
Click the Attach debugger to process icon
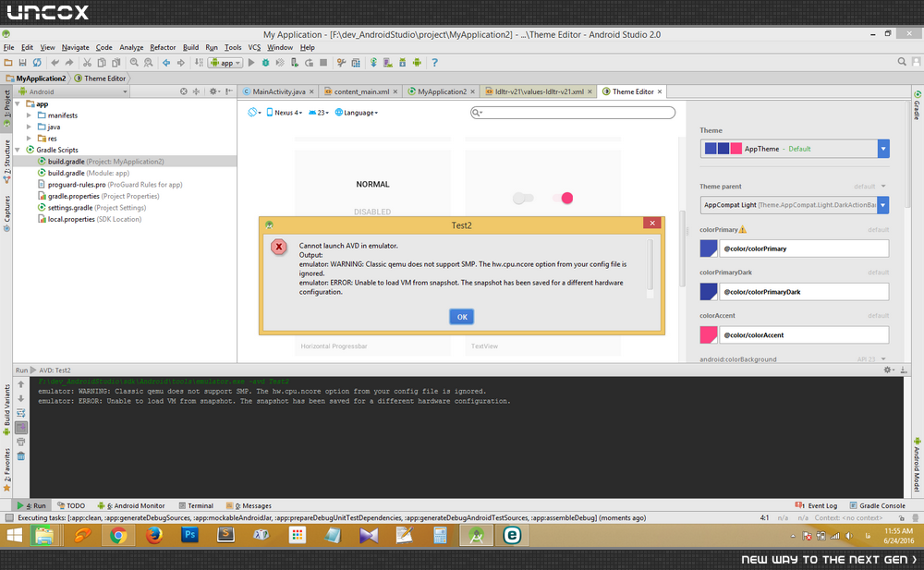tap(295, 63)
